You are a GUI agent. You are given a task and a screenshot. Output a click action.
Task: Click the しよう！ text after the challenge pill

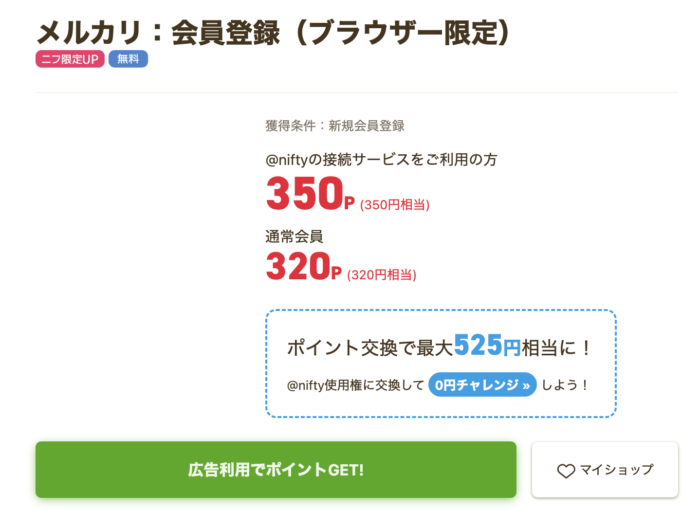566,385
